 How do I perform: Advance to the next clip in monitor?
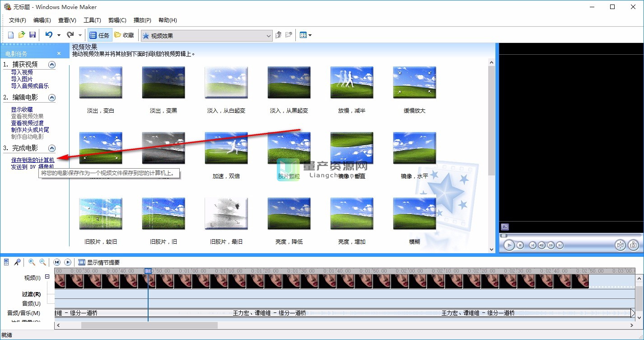pyautogui.click(x=560, y=245)
